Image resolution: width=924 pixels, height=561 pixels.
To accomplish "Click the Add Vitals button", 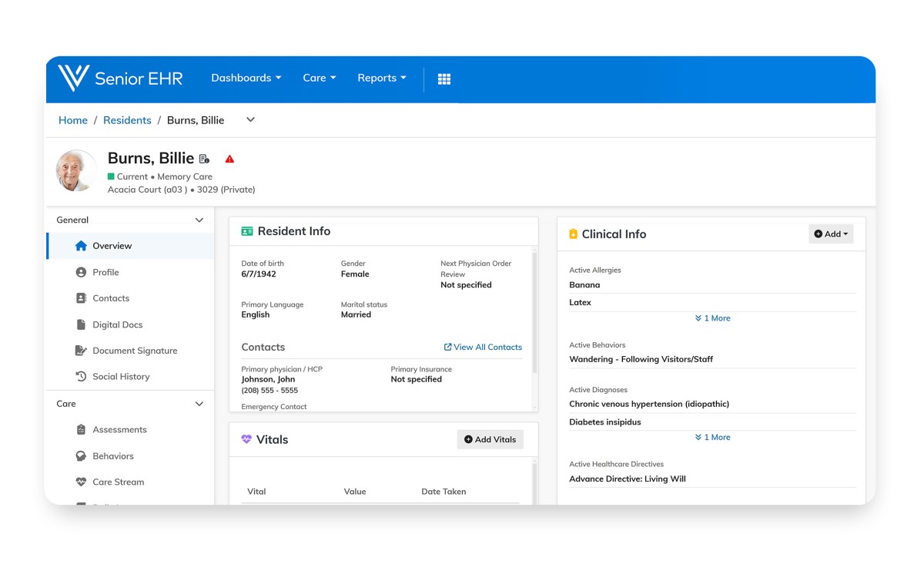I will coord(490,439).
